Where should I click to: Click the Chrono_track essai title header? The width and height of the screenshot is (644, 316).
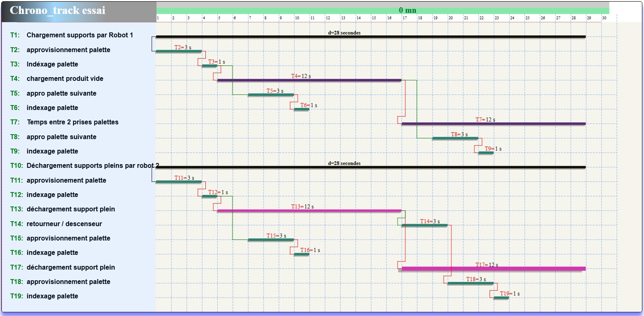pos(57,11)
